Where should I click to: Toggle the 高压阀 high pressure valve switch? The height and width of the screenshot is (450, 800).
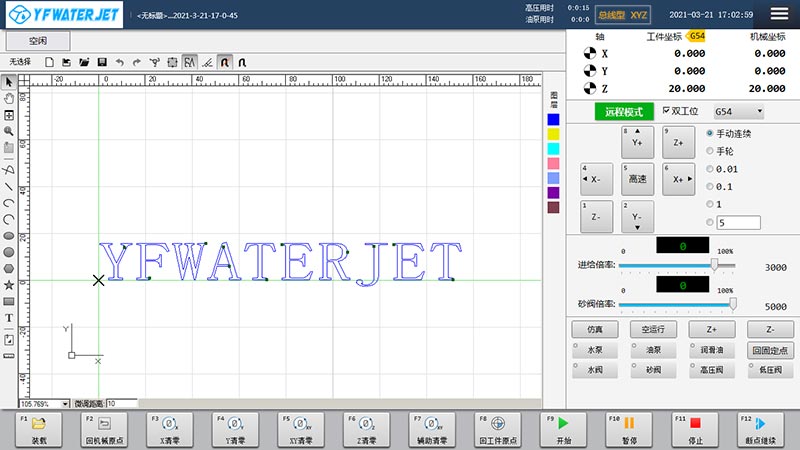[x=712, y=370]
